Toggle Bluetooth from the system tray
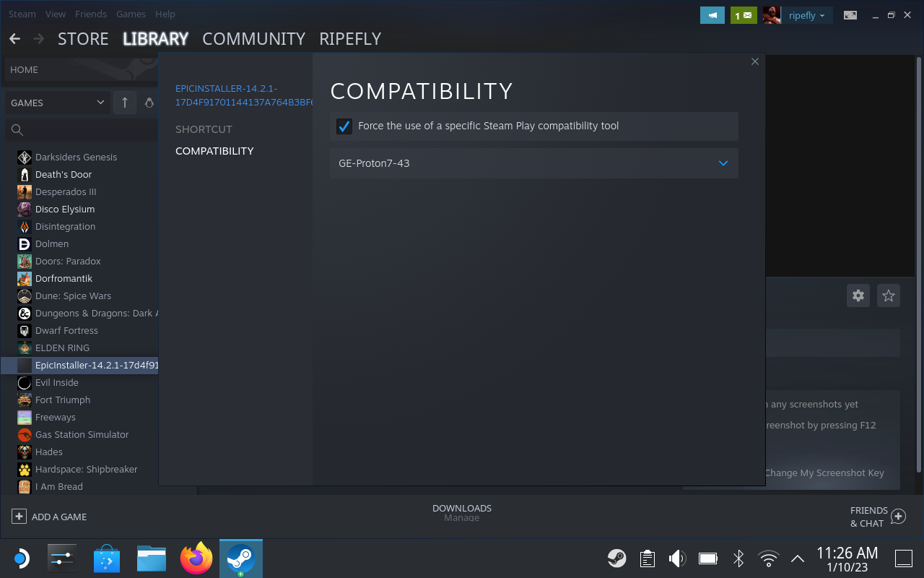The height and width of the screenshot is (578, 924). (x=738, y=558)
